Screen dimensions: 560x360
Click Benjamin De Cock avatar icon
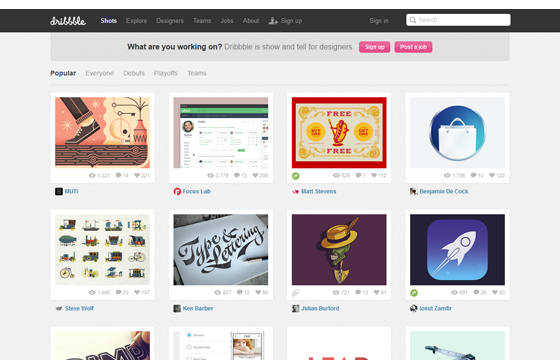point(414,191)
